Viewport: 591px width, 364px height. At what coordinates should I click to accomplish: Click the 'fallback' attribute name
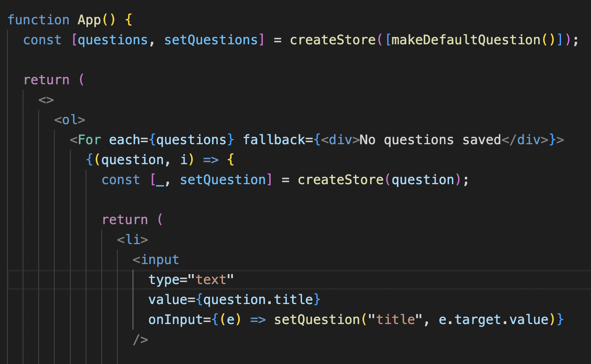[274, 140]
